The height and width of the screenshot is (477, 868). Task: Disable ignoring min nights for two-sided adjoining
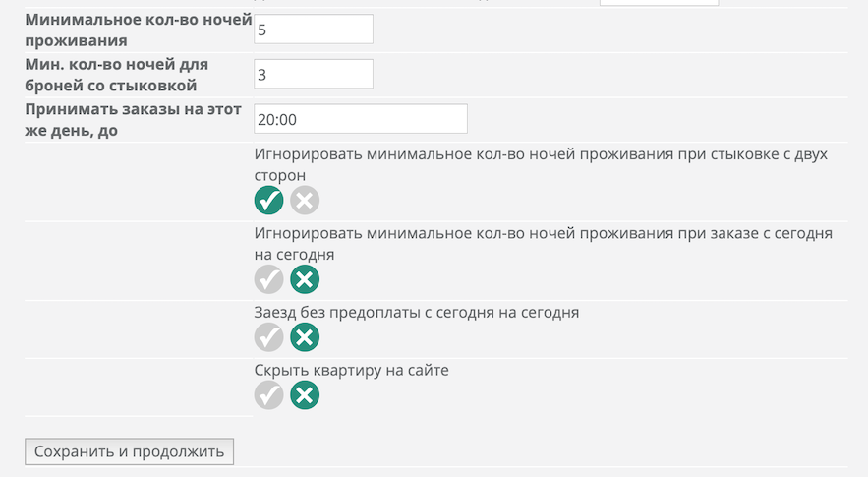tap(305, 200)
